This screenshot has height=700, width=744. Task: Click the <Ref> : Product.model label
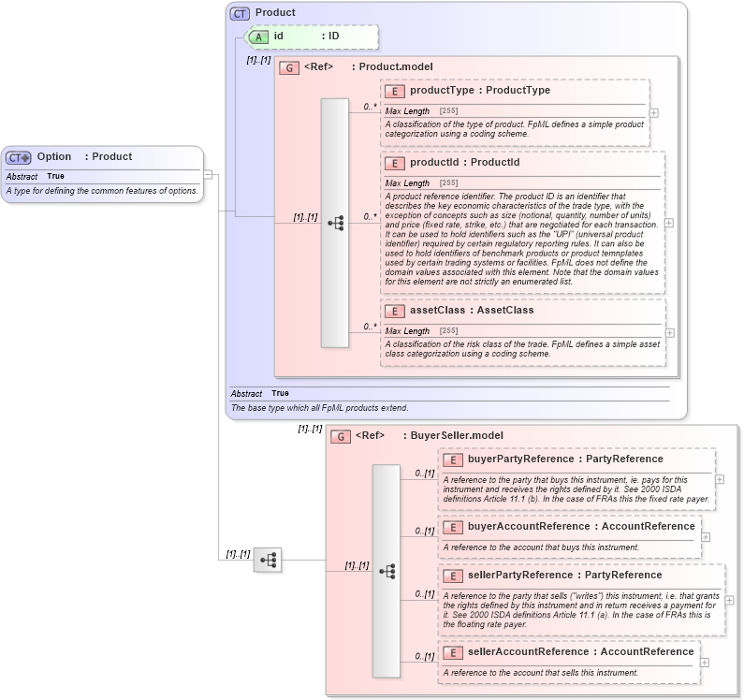pos(368,67)
